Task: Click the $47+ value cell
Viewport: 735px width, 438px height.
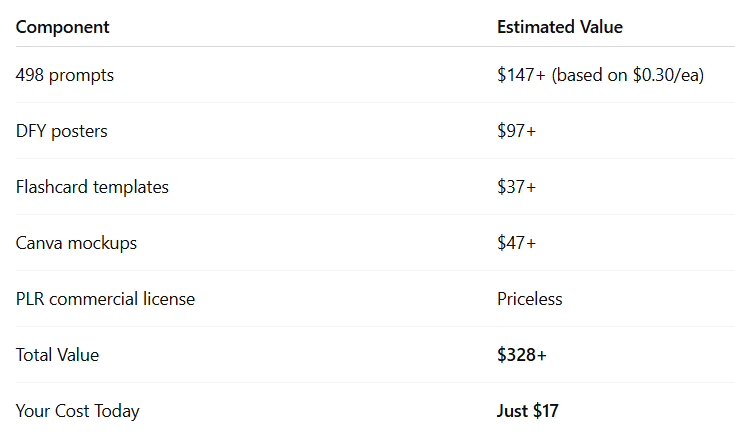Action: coord(517,243)
